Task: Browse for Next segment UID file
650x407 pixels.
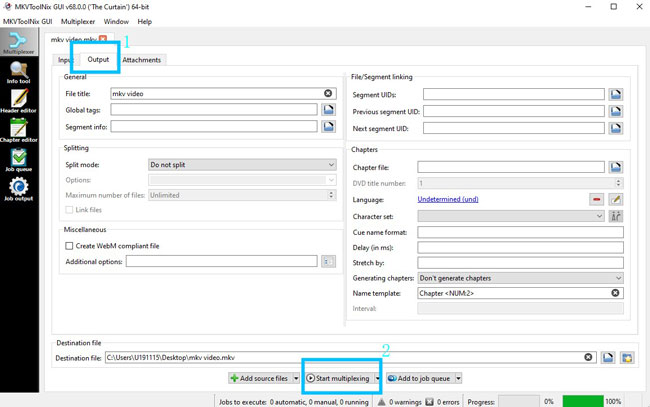Action: click(616, 128)
